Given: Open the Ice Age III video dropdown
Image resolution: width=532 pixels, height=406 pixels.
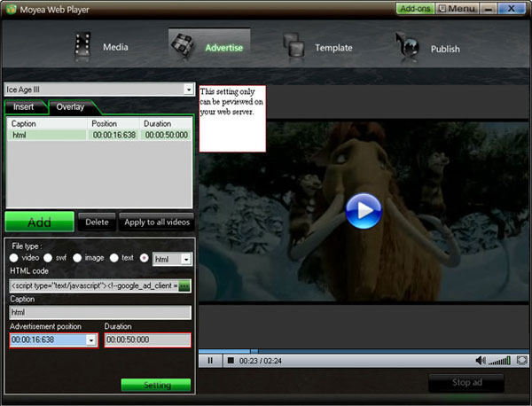Looking at the screenshot, I should pos(189,90).
